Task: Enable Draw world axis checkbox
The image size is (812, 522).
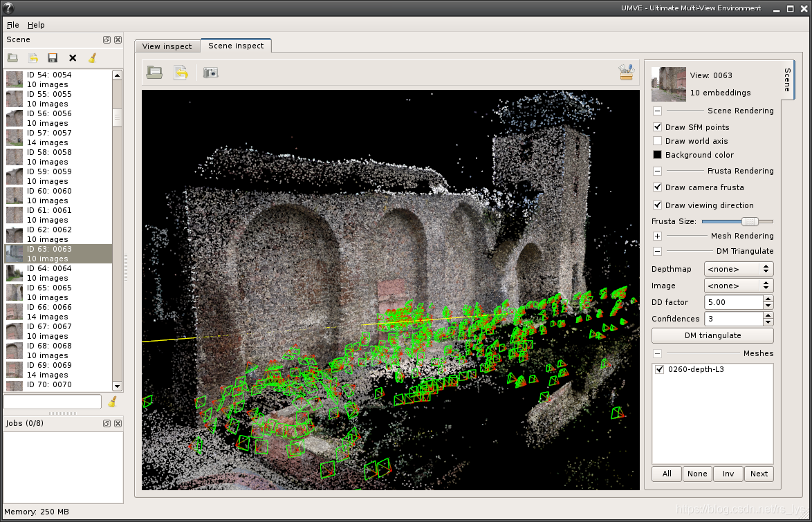Action: tap(658, 141)
